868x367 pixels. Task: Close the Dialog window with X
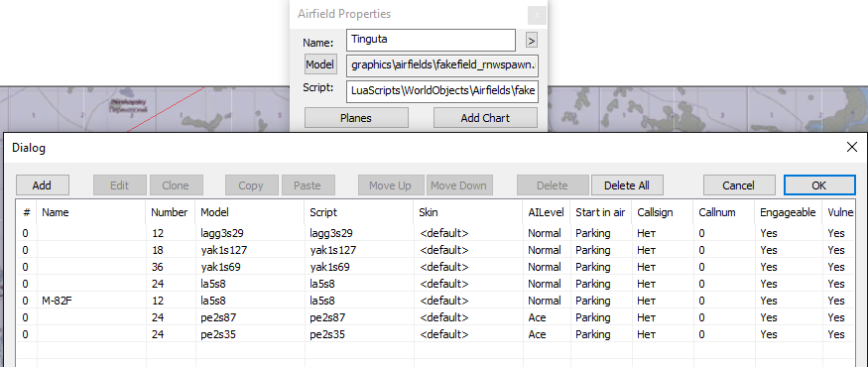pos(852,147)
